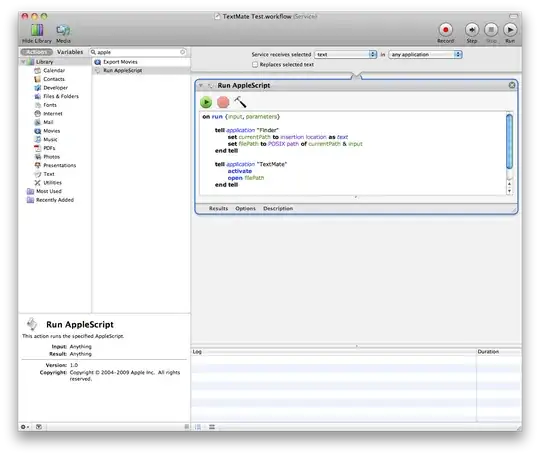Show the workflow log list view icon

click(x=198, y=427)
